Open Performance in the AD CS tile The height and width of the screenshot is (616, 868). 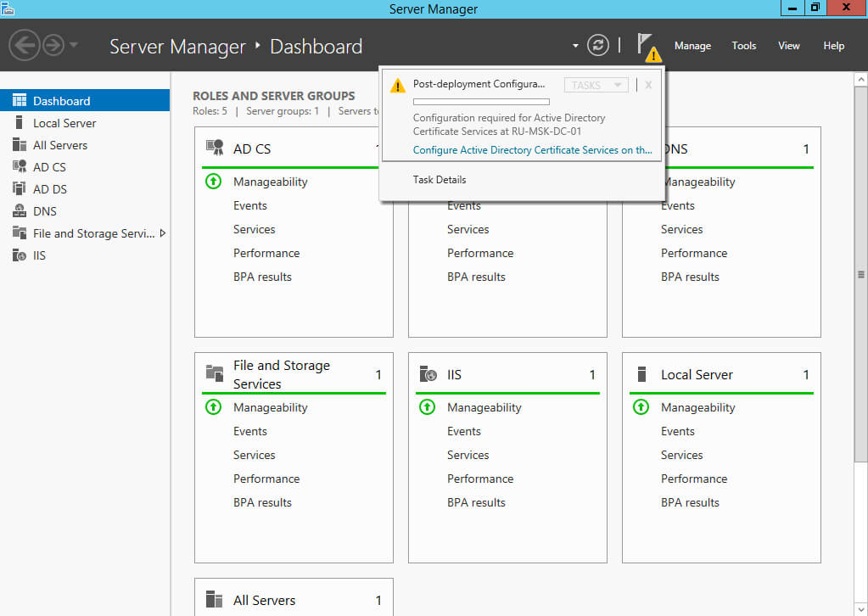[266, 254]
